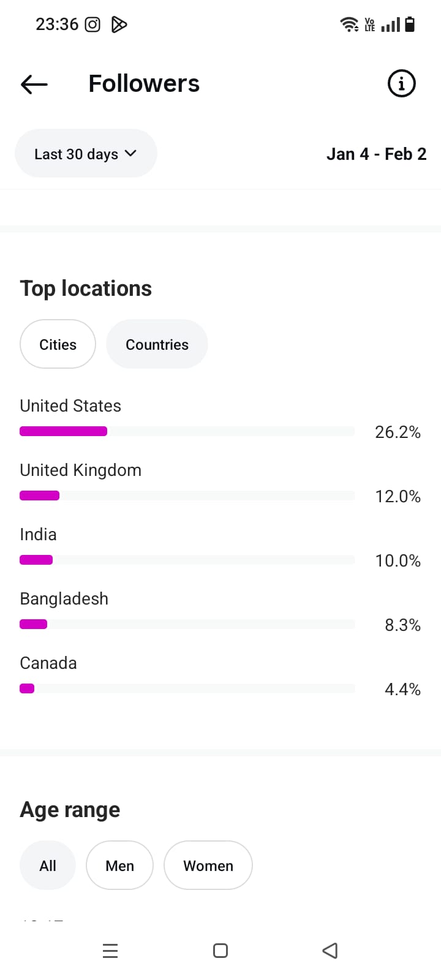Image resolution: width=441 pixels, height=980 pixels.
Task: Switch top locations to Cities
Action: coord(58,344)
